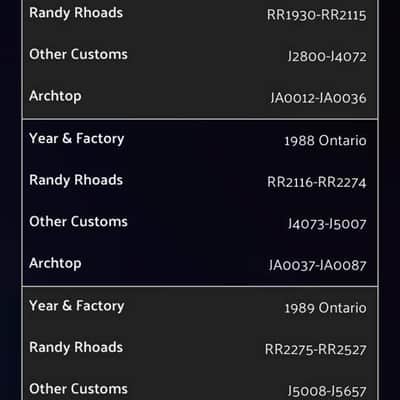The height and width of the screenshot is (400, 400).
Task: Click the 1989 Ontario value
Action: coord(325,308)
